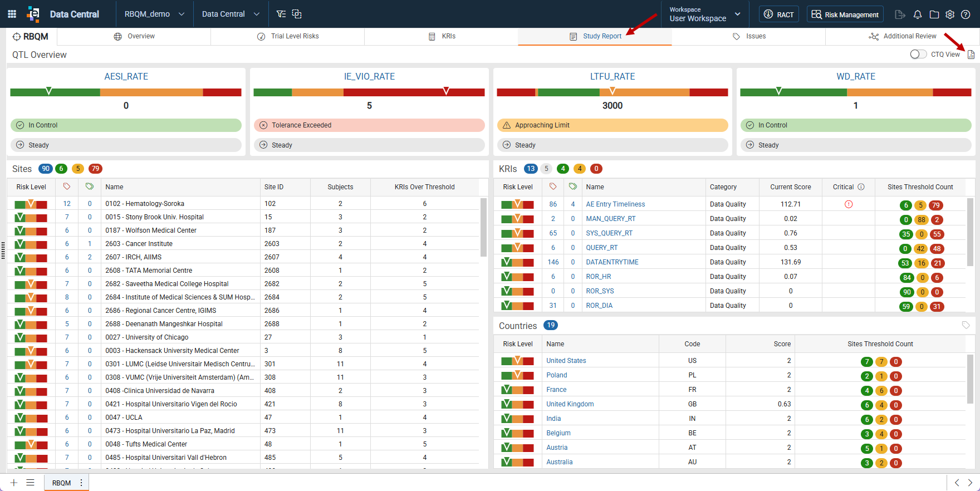
Task: Sort Sites by Subjects column header
Action: coord(340,187)
